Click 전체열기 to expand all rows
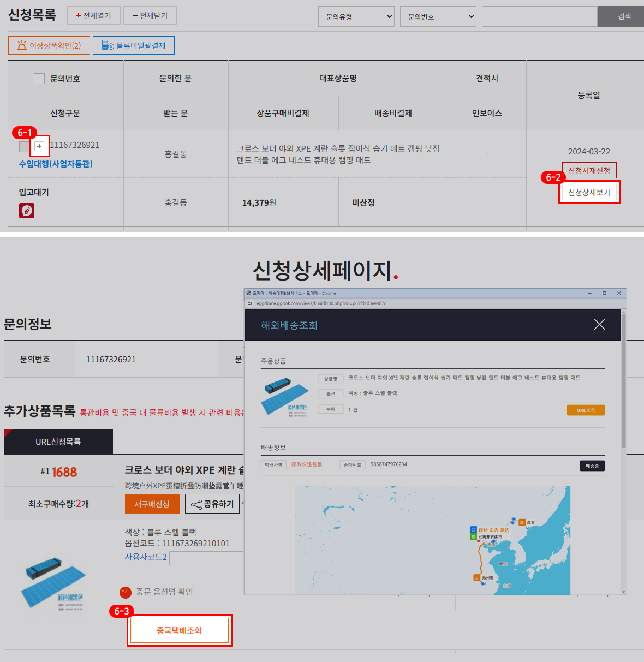644x662 pixels. [93, 15]
